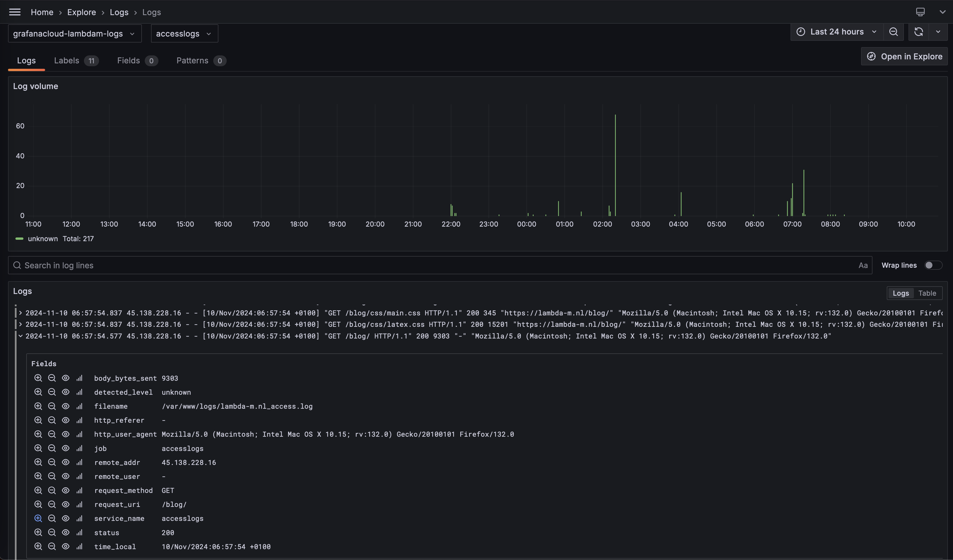Image resolution: width=953 pixels, height=560 pixels.
Task: Click filter-out icon on http_user_agent row
Action: point(52,434)
